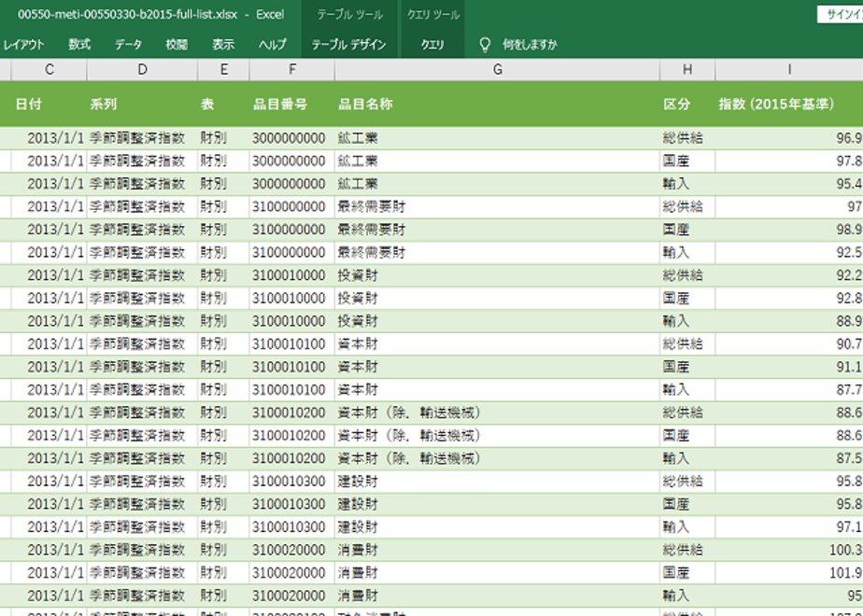
Task: Select the 表示 tab
Action: coord(223,45)
